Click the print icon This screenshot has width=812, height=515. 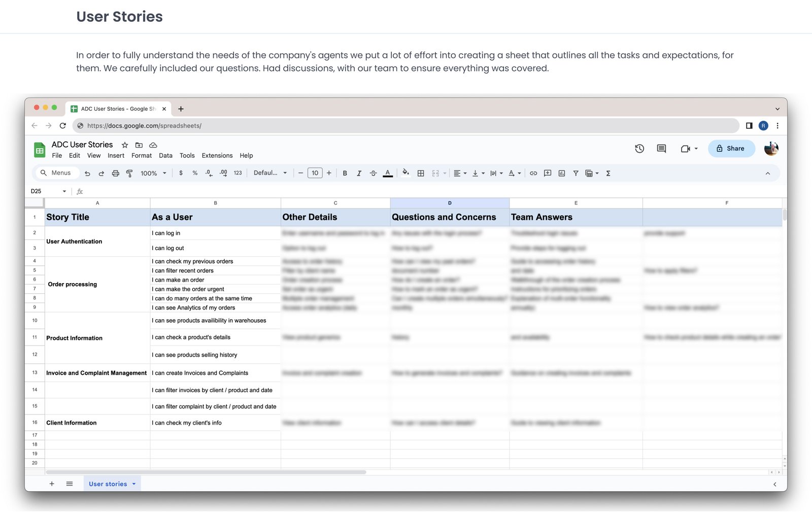tap(115, 173)
